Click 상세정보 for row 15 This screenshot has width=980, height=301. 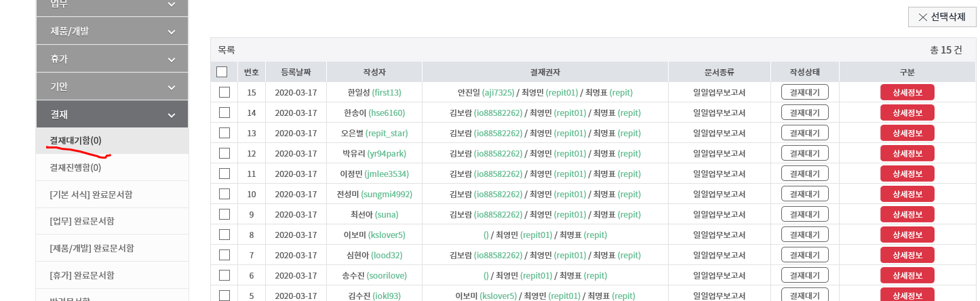pos(907,92)
